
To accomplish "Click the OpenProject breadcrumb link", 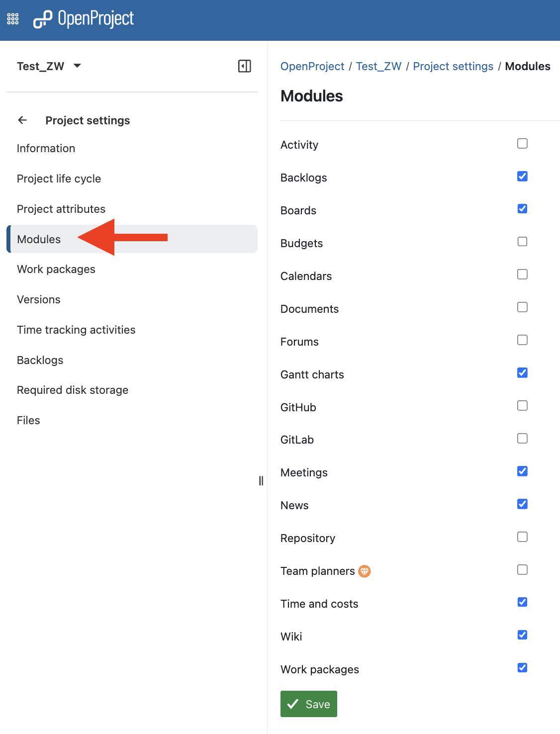I will coord(312,66).
